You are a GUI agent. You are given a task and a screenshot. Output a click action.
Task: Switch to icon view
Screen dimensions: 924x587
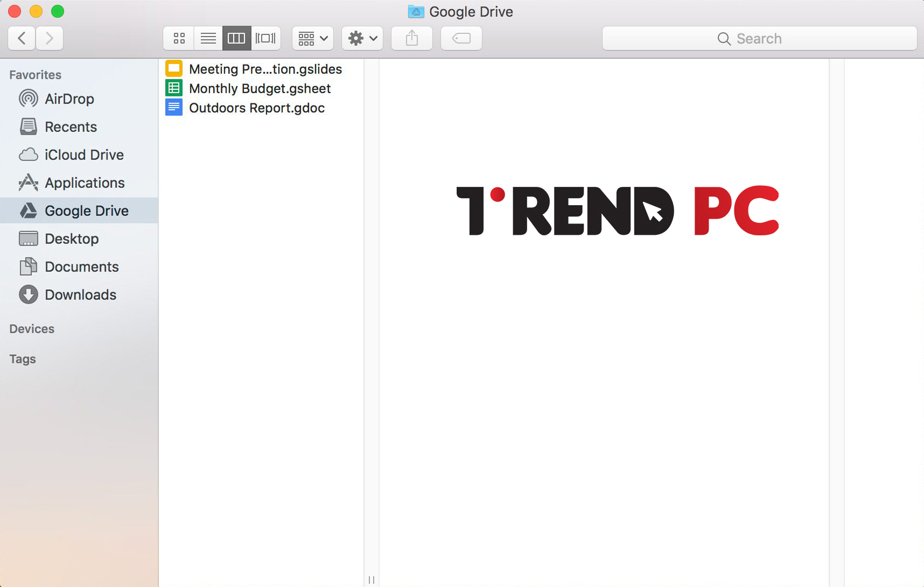[179, 38]
